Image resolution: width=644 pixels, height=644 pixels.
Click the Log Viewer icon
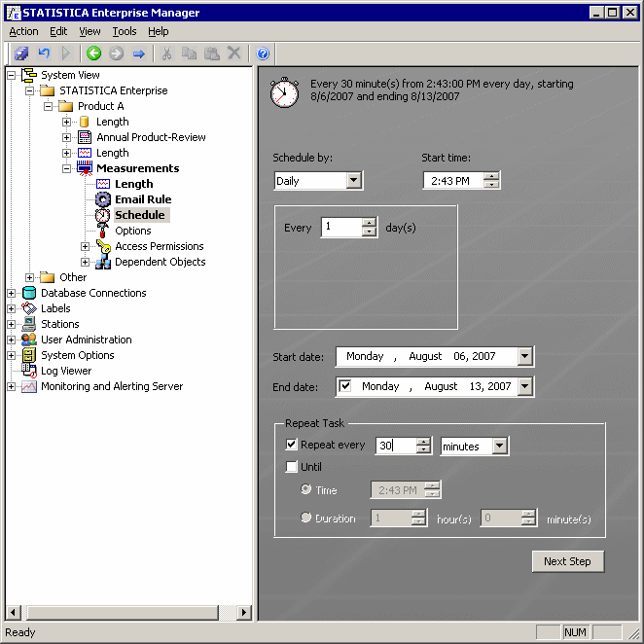[x=29, y=371]
